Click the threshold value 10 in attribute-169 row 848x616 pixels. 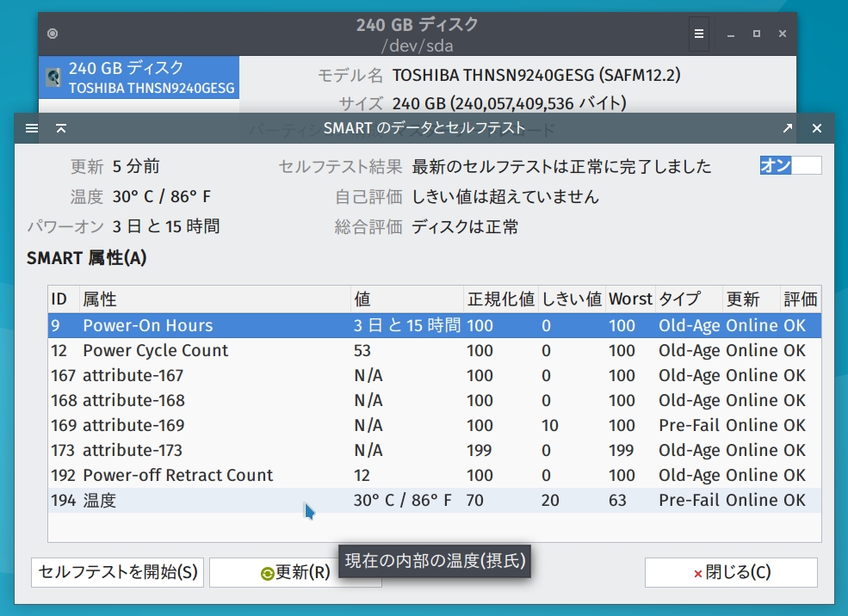pyautogui.click(x=549, y=425)
